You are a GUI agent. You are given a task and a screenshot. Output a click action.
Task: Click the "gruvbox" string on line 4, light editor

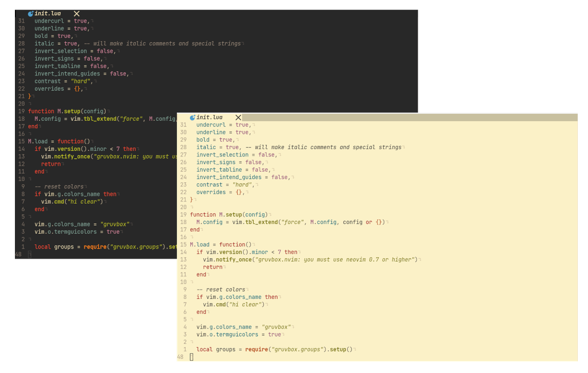pos(276,327)
